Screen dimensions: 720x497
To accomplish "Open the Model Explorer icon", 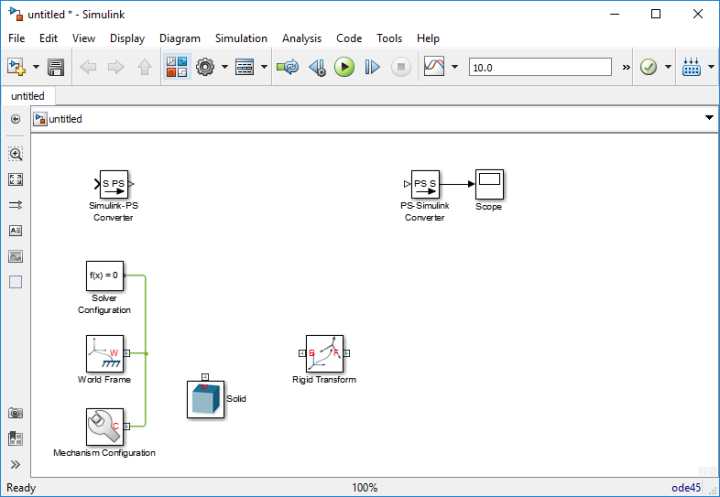I will click(x=244, y=67).
